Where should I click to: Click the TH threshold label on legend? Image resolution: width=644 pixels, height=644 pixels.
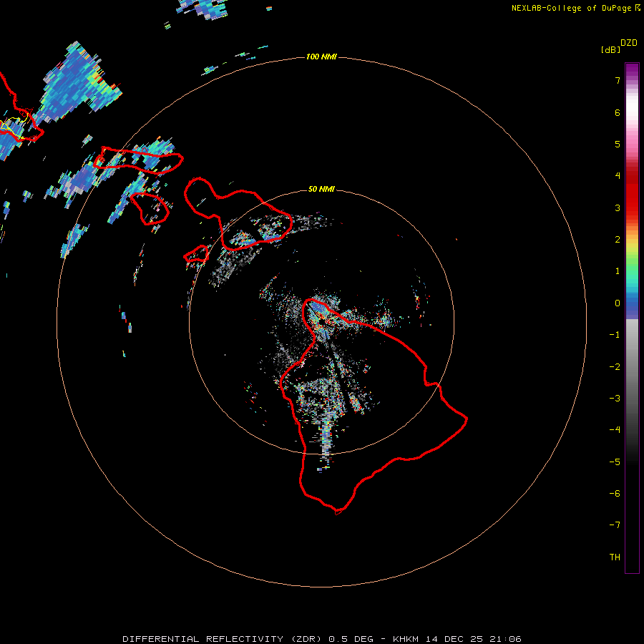[615, 557]
